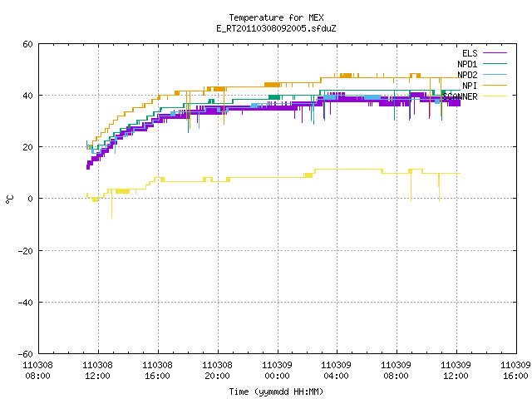
Task: Click the x-axis label 110308 16:00
Action: click(x=157, y=371)
